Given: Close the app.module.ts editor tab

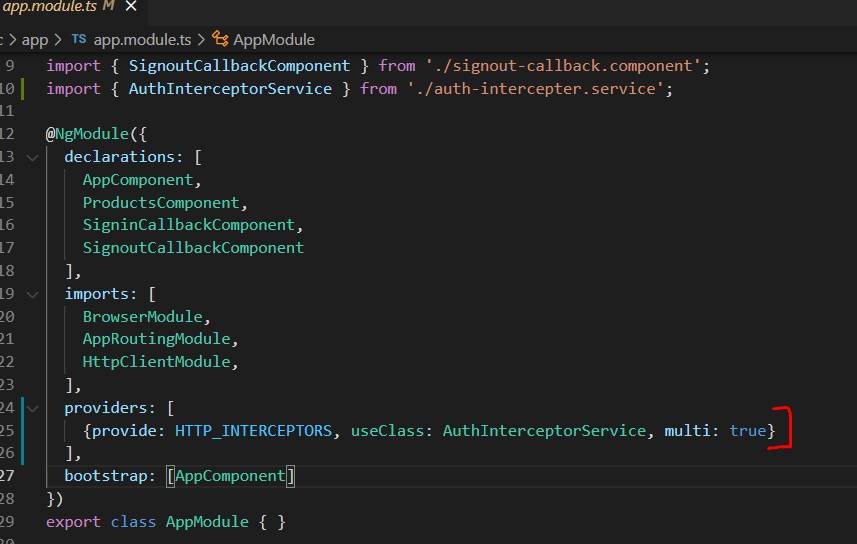Looking at the screenshot, I should coord(132,7).
